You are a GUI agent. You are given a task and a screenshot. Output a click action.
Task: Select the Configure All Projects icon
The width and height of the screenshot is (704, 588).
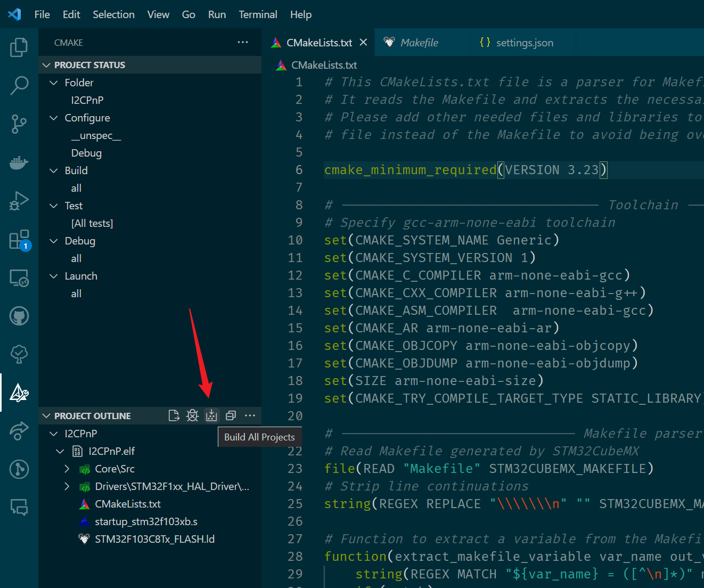click(174, 415)
